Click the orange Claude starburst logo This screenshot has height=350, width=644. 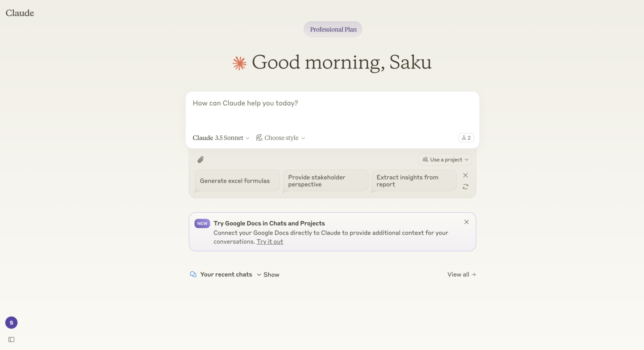[239, 63]
